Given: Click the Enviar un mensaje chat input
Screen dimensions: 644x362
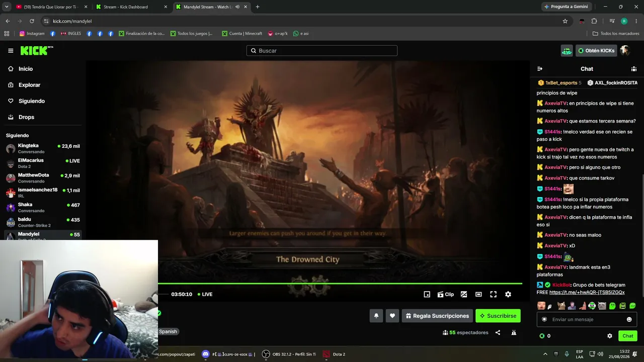Looking at the screenshot, I should pyautogui.click(x=587, y=319).
